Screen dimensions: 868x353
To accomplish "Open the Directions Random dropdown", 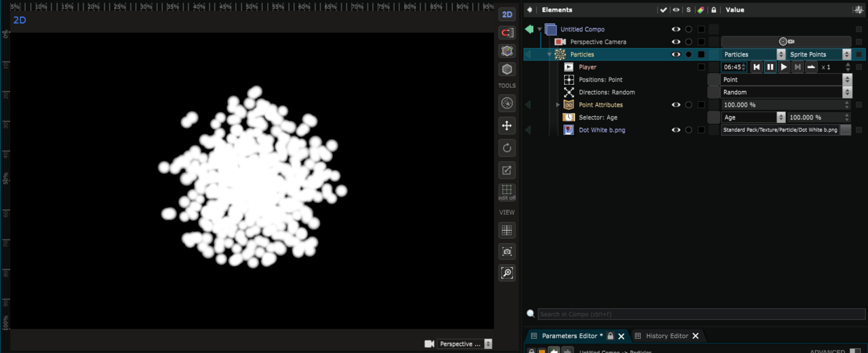I will coord(786,92).
